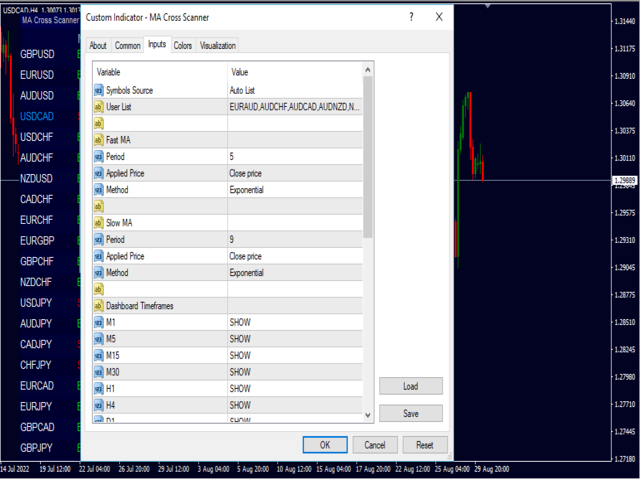Click the icon beside User List variable
Viewport: 640px width, 480px height.
(99, 107)
